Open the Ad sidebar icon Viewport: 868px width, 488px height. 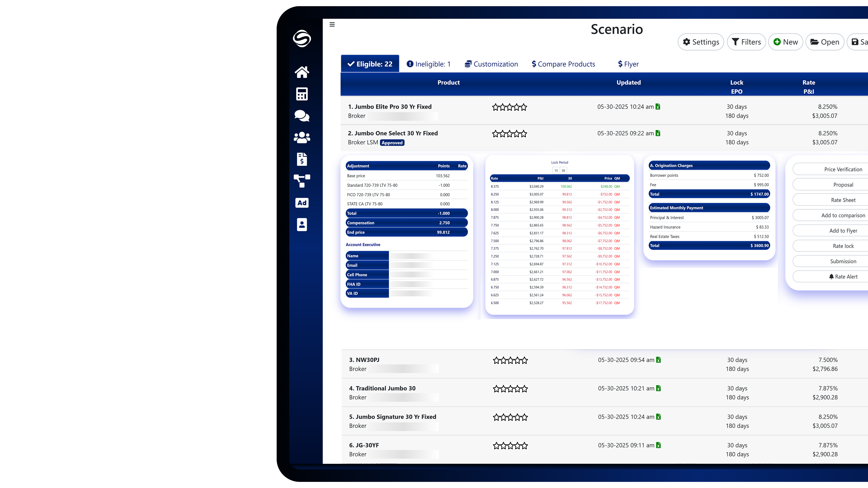pyautogui.click(x=302, y=203)
